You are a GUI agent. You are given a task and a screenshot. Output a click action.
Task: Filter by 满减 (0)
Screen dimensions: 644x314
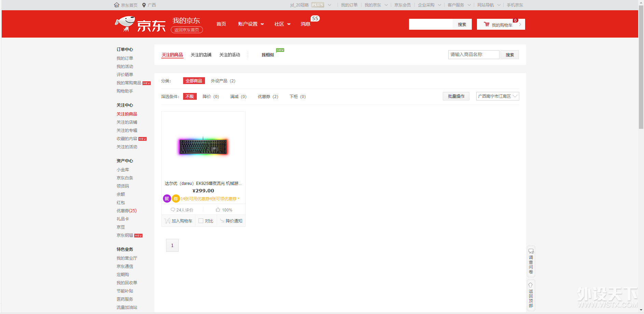238,97
